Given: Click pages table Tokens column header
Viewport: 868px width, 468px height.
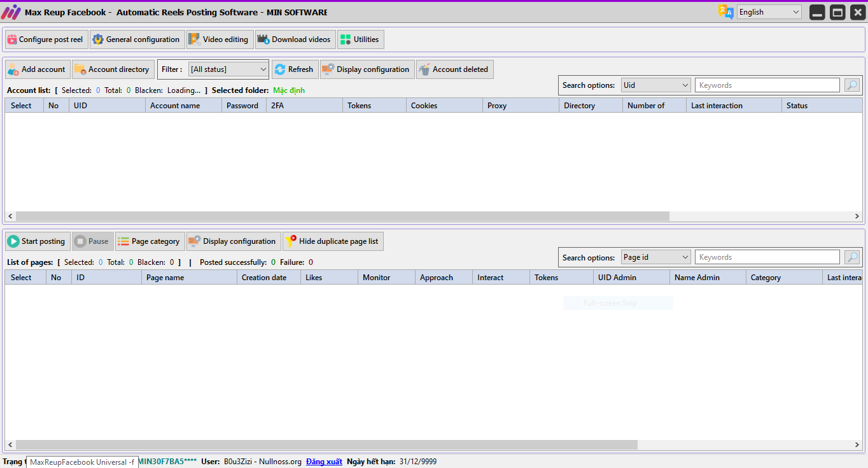Looking at the screenshot, I should tap(561, 278).
